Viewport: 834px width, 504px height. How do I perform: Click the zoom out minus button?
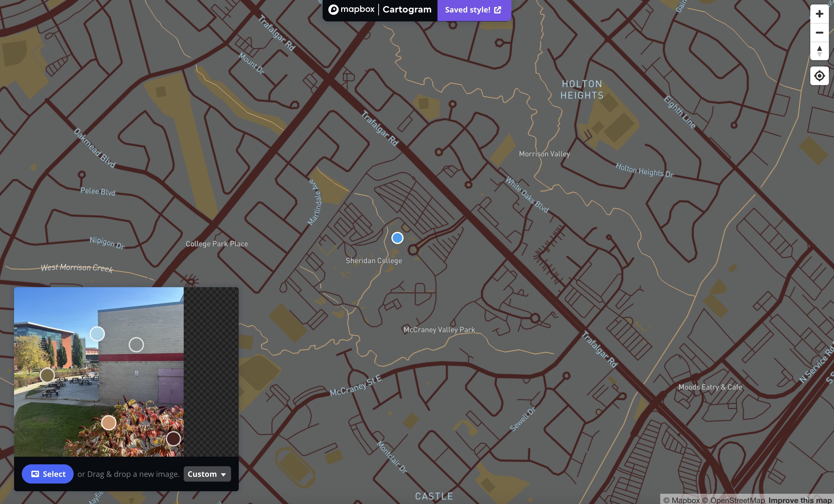(819, 33)
